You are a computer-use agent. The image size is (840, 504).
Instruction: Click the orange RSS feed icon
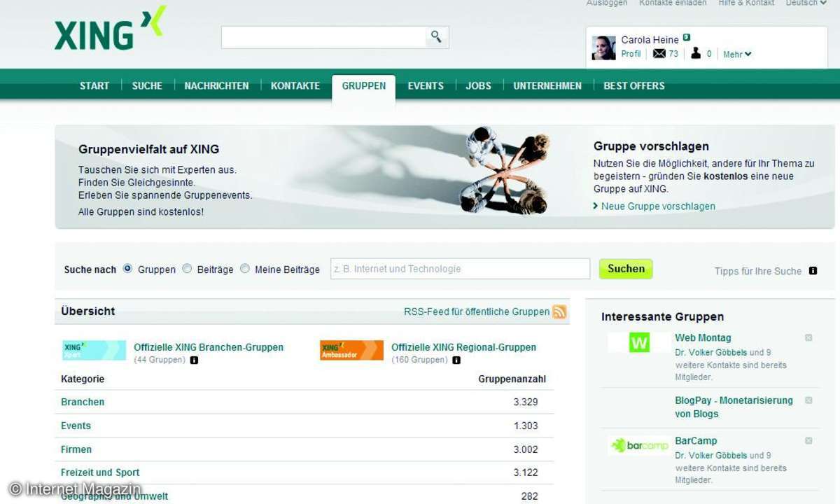click(x=559, y=312)
